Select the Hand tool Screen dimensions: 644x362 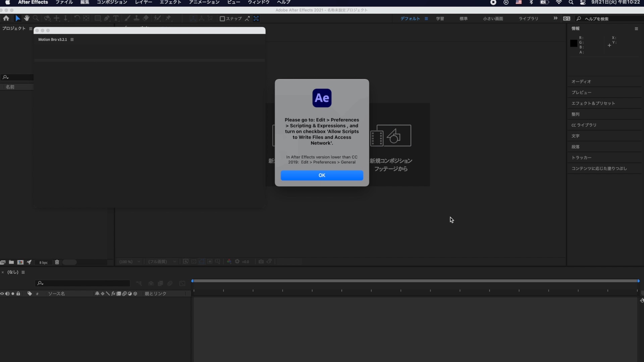(26, 18)
